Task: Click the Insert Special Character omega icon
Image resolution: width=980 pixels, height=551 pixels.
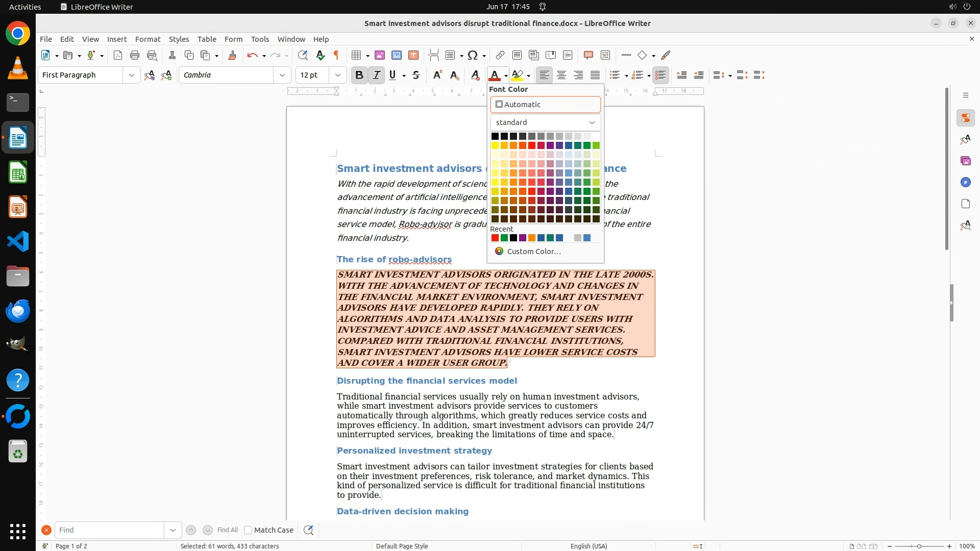Action: pyautogui.click(x=473, y=55)
